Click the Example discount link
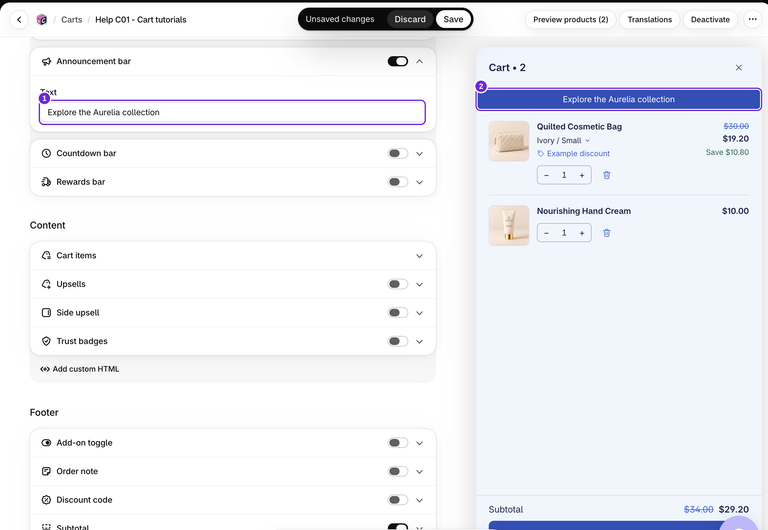Viewport: 768px width, 530px height. tap(578, 153)
